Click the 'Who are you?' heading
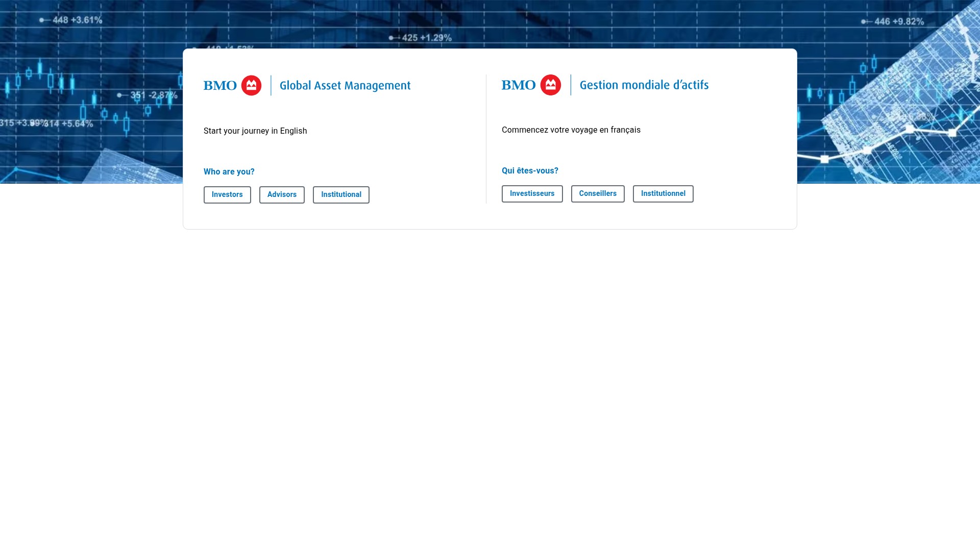This screenshot has height=551, width=980. click(229, 172)
